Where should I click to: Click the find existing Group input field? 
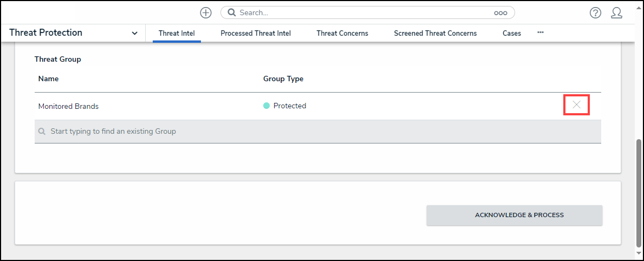tap(320, 132)
